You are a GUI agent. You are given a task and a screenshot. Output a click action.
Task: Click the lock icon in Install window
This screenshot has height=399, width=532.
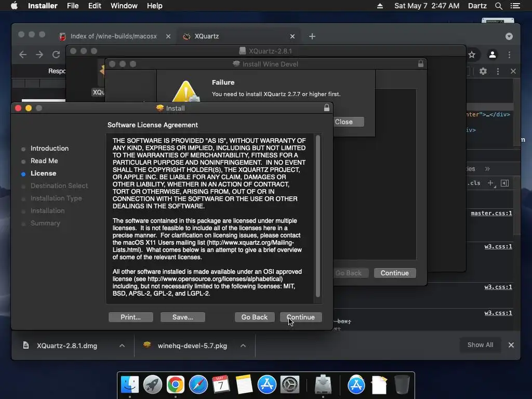[x=326, y=108]
